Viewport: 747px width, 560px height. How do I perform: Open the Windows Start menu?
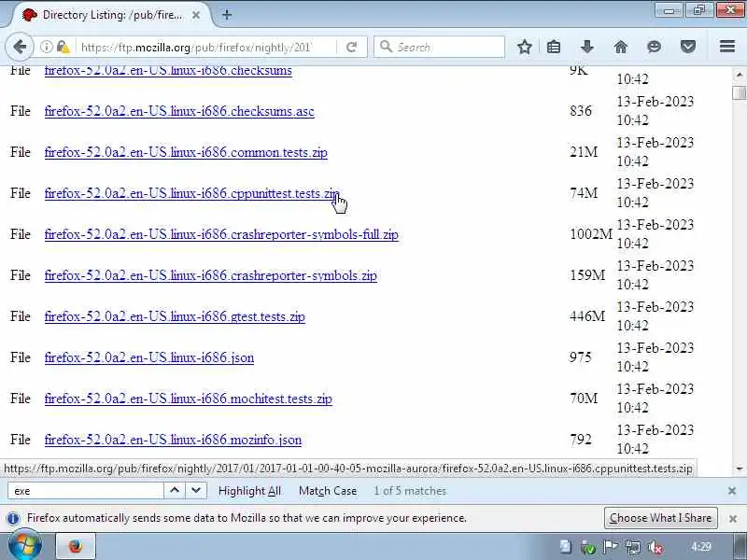25,547
